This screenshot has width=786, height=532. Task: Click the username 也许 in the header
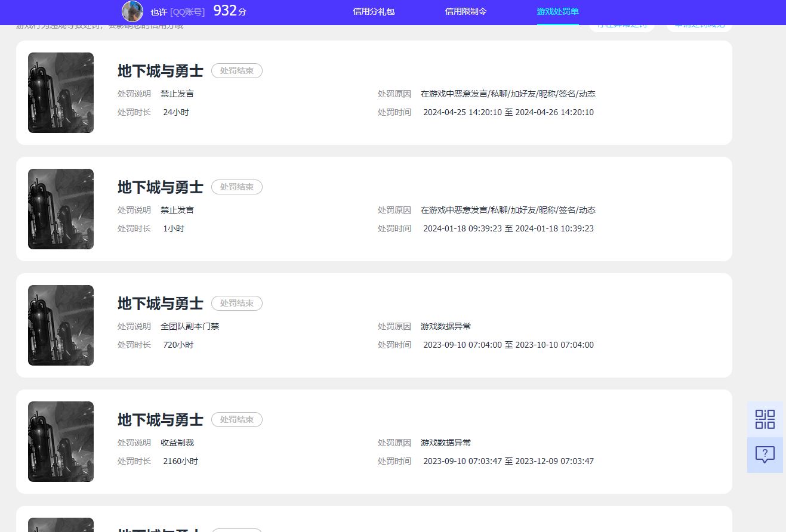pos(159,12)
